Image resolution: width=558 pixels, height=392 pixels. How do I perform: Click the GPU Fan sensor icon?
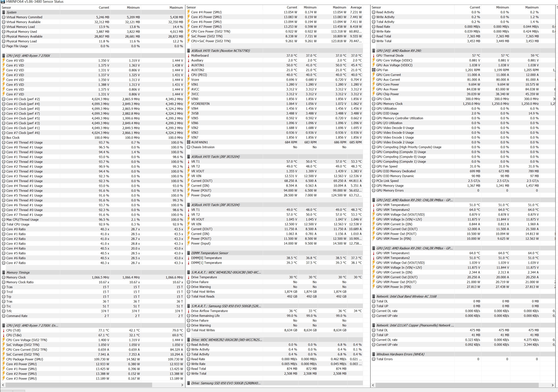pos(374,70)
